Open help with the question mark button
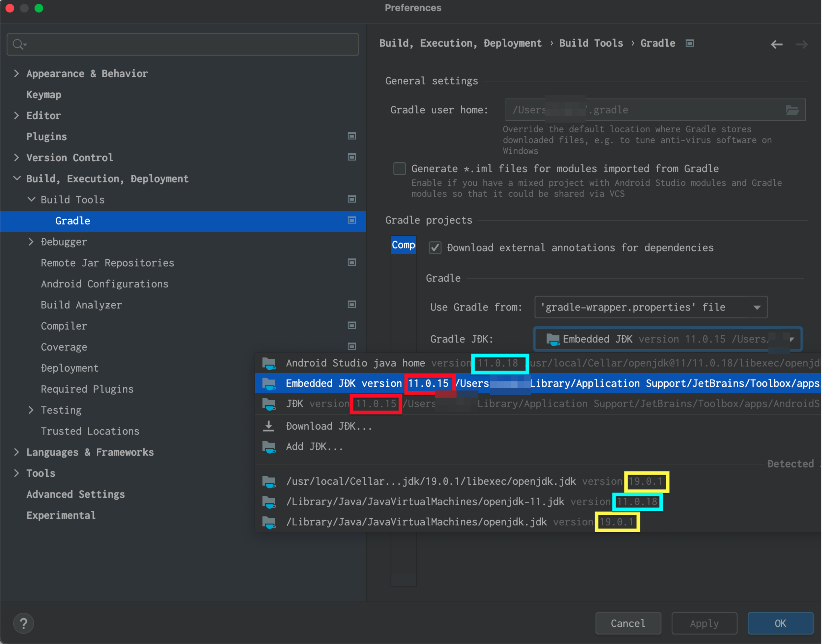The height and width of the screenshot is (644, 822). pos(23,624)
